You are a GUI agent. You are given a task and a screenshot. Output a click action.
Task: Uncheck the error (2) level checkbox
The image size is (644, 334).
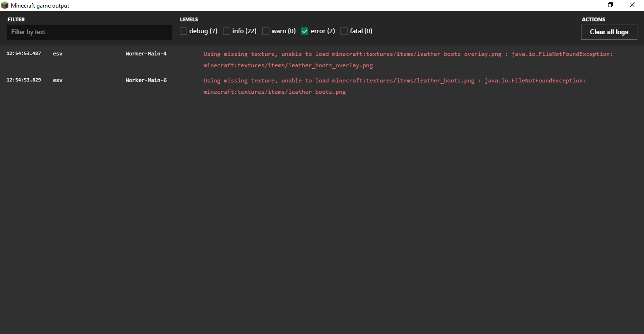click(305, 31)
